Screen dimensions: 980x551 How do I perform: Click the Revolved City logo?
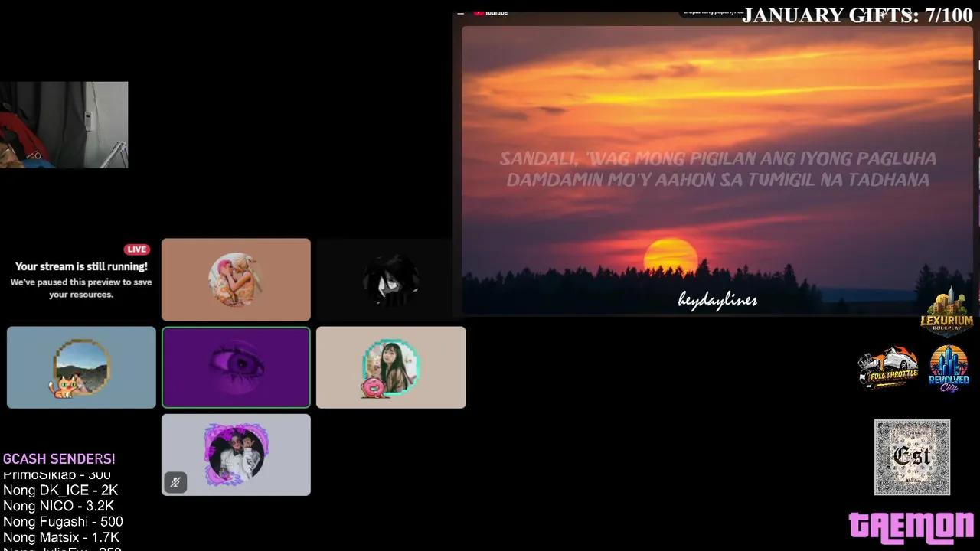949,368
